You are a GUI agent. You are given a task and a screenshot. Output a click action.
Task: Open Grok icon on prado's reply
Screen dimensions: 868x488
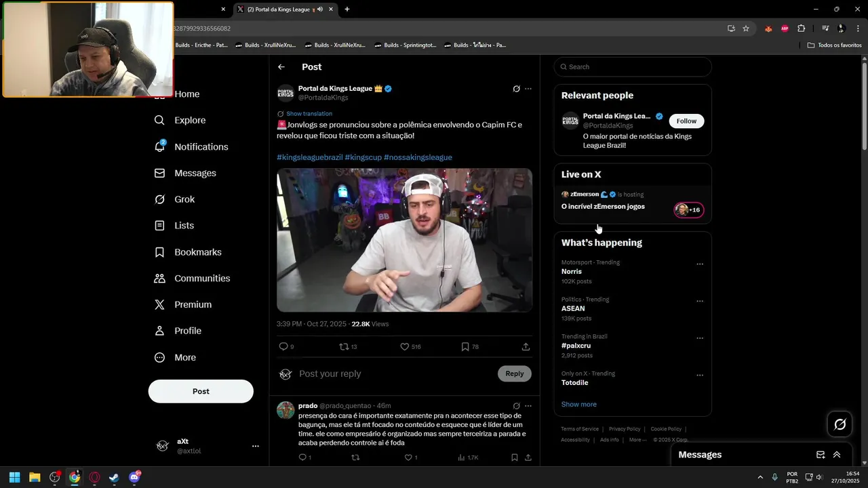point(516,406)
